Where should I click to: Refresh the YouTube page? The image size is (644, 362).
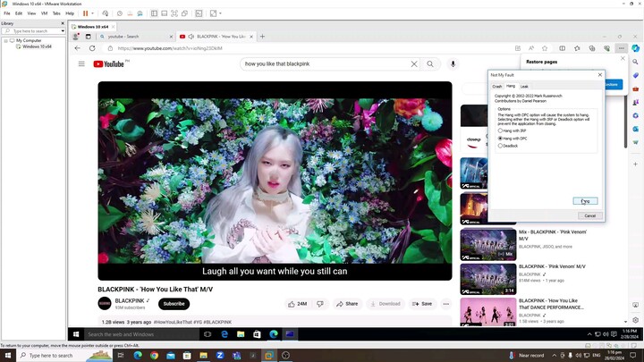[x=92, y=48]
